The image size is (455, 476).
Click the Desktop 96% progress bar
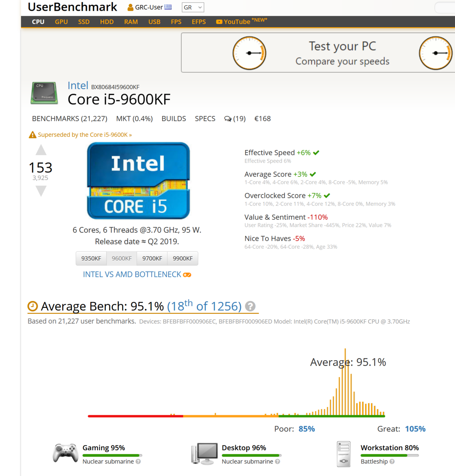pos(251,455)
